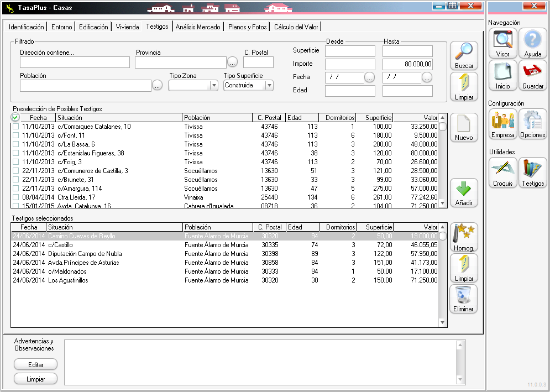Click the Editar button
This screenshot has width=550, height=392.
click(x=35, y=364)
